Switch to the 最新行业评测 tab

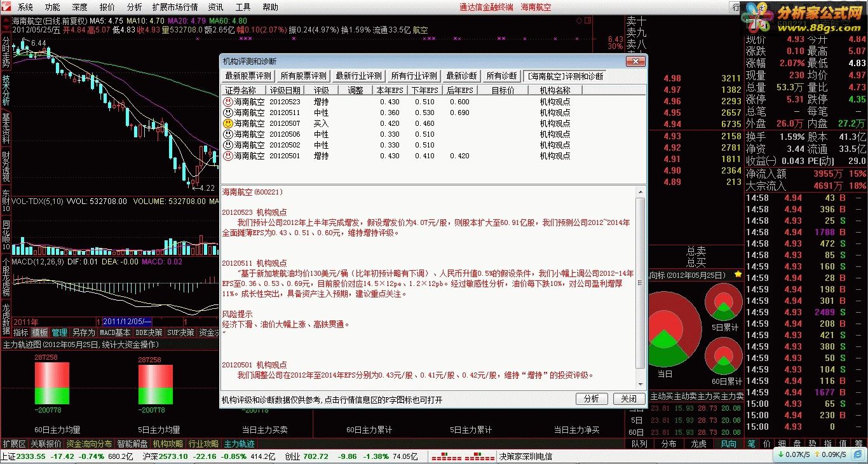tap(359, 76)
